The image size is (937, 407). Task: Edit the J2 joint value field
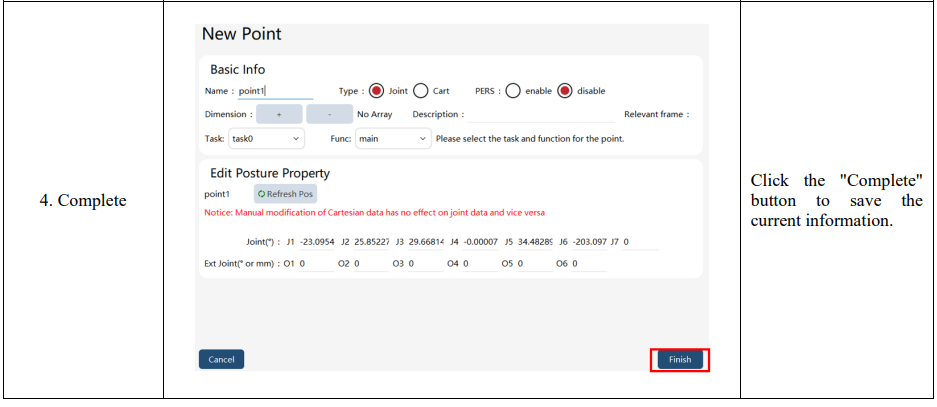click(x=371, y=242)
